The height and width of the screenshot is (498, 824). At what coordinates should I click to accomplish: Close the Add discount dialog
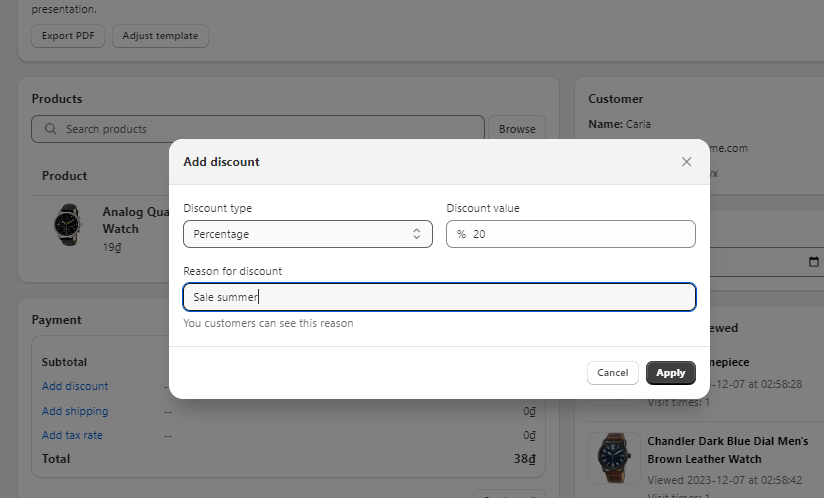pyautogui.click(x=686, y=162)
